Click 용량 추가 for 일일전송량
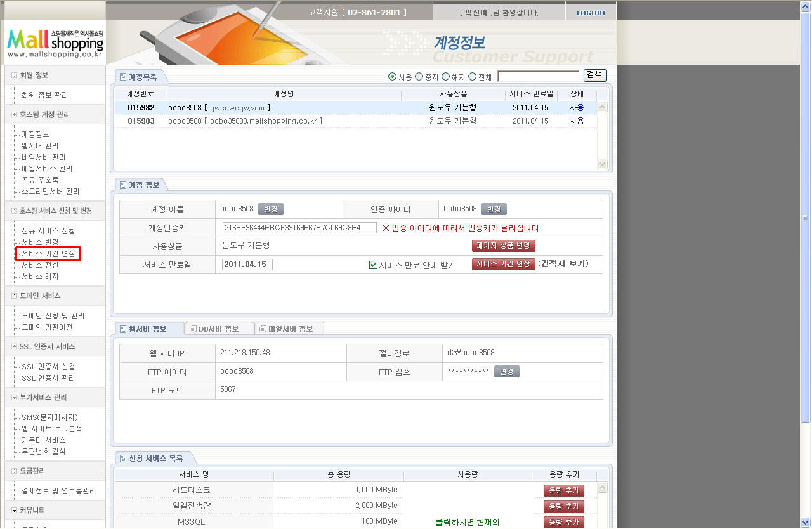This screenshot has width=812, height=529. click(x=563, y=506)
